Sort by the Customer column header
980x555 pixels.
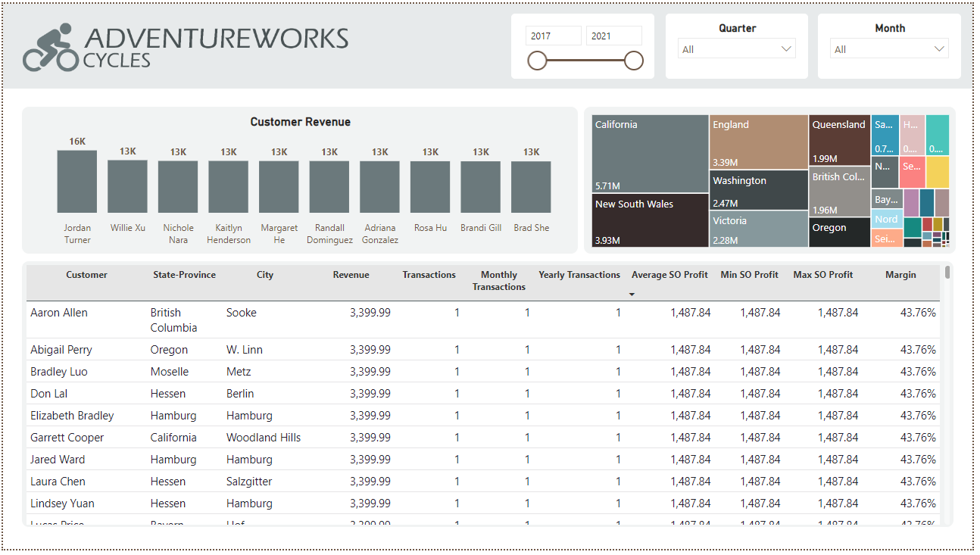(86, 275)
